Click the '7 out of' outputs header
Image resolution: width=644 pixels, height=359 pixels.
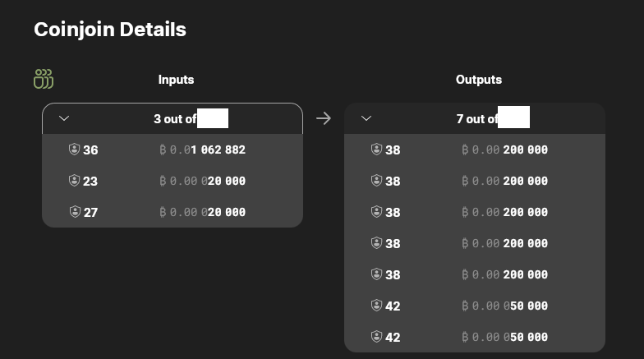[475, 118]
